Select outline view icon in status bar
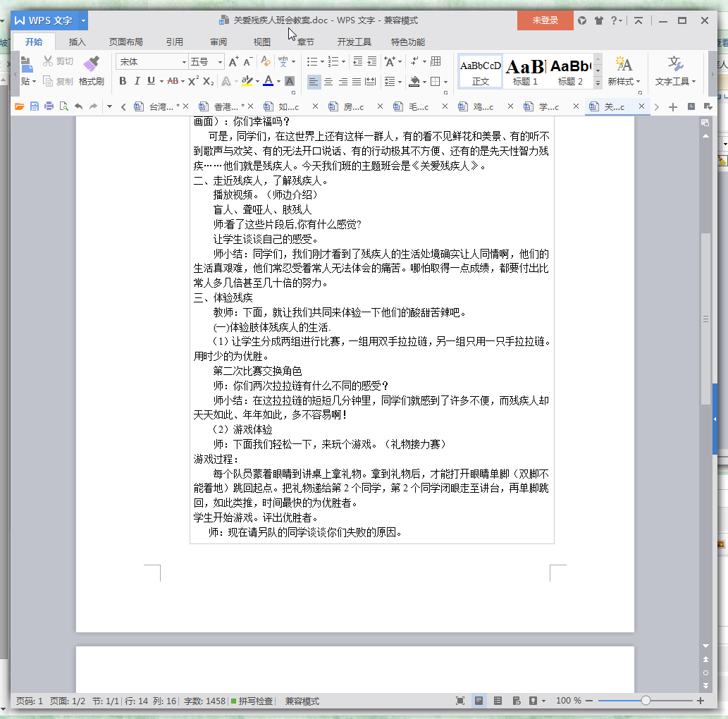 (x=498, y=701)
